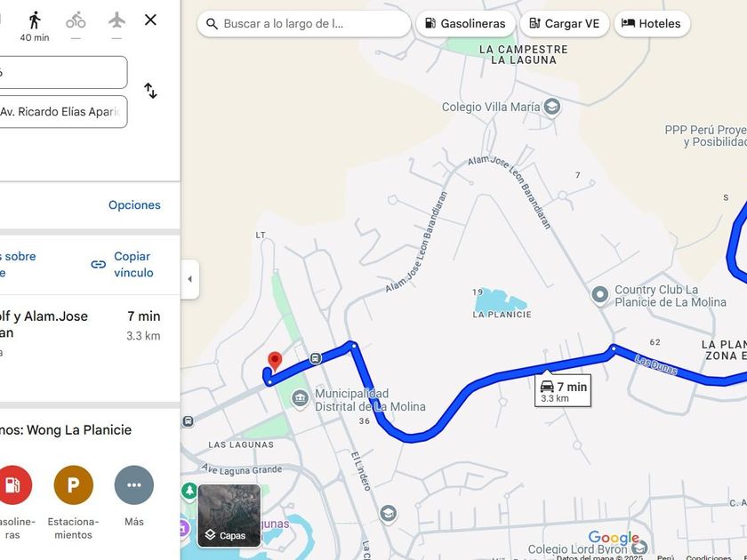Filter by Gasolineras chip

(x=465, y=23)
